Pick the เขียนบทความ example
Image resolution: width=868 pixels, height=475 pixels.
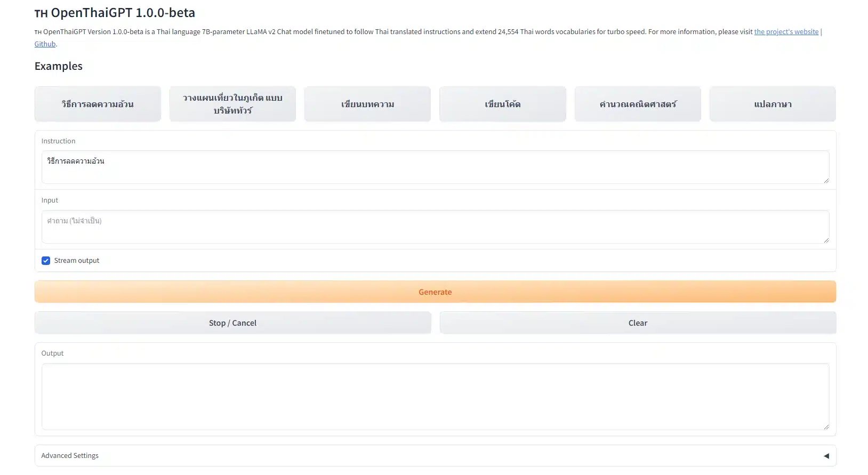(x=367, y=104)
